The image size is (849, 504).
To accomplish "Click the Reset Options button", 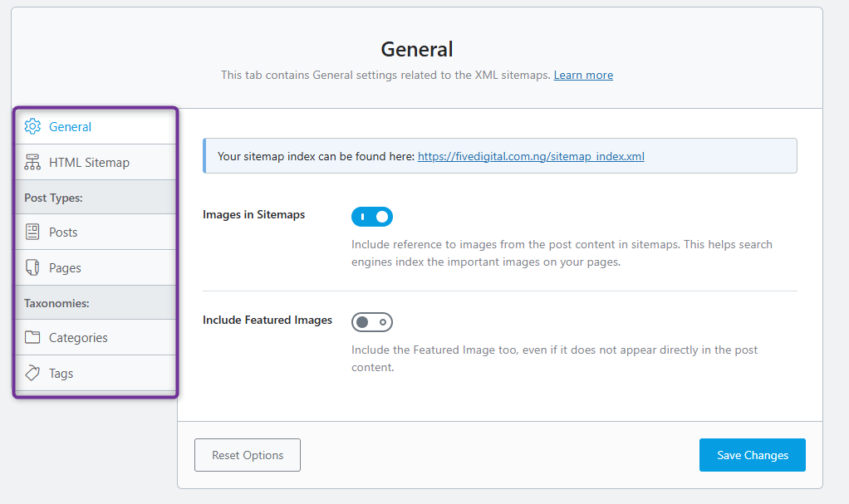I will click(x=248, y=455).
